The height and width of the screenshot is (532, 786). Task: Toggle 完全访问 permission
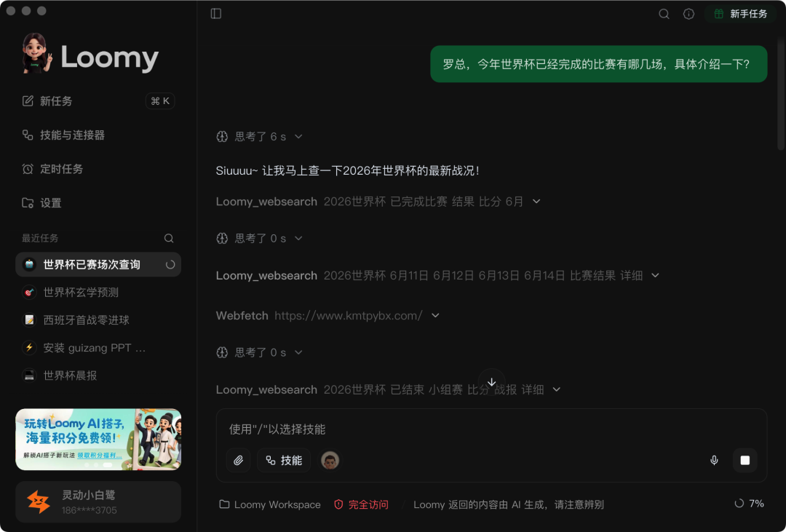pos(361,504)
